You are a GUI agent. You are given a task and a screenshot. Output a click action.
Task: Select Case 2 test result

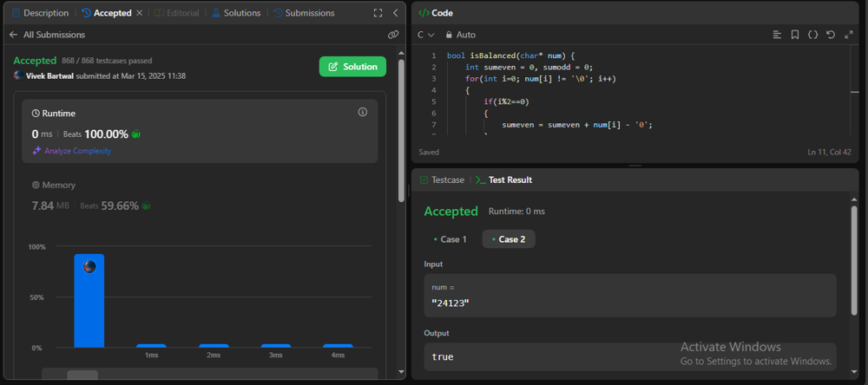(x=508, y=239)
